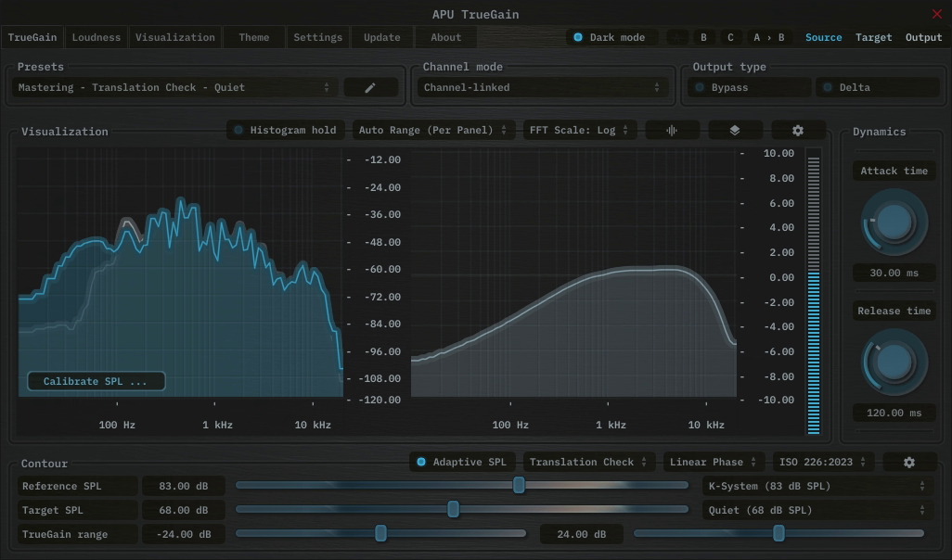Toggle Dark mode off
Viewport: 952px width, 560px height.
(x=612, y=37)
